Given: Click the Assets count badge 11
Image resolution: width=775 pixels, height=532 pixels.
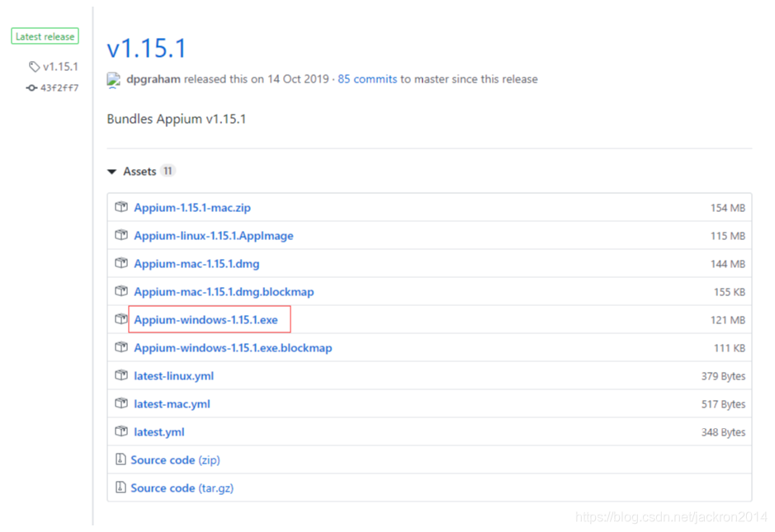Looking at the screenshot, I should (x=168, y=171).
